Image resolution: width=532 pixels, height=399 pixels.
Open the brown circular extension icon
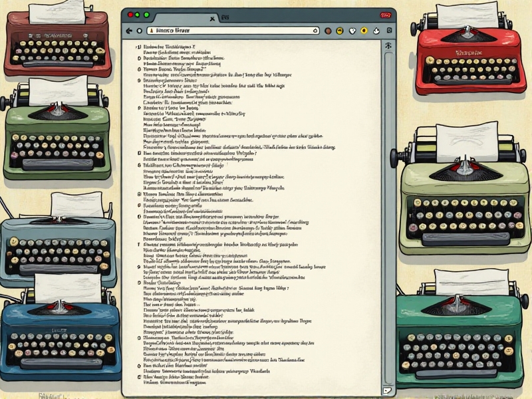point(329,31)
